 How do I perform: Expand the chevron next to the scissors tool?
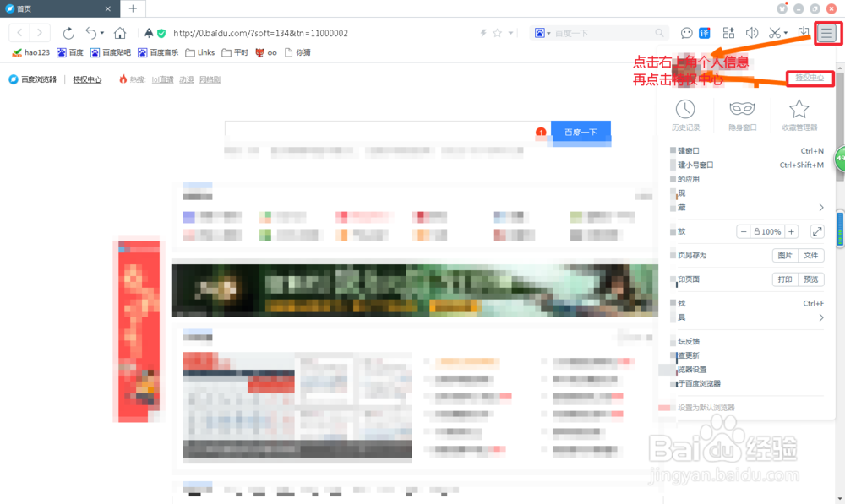pyautogui.click(x=787, y=33)
